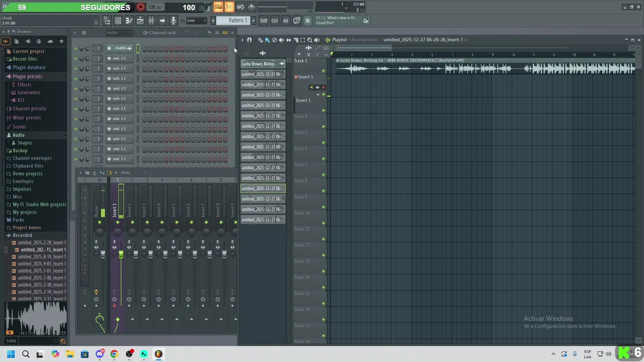The image size is (644, 362).
Task: Click the browser favorites star tab icon
Action: (x=61, y=41)
